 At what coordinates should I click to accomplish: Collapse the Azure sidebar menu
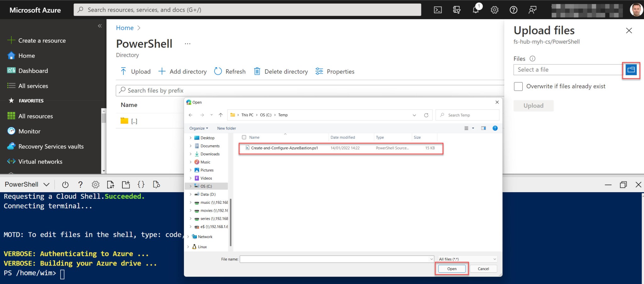(x=100, y=26)
